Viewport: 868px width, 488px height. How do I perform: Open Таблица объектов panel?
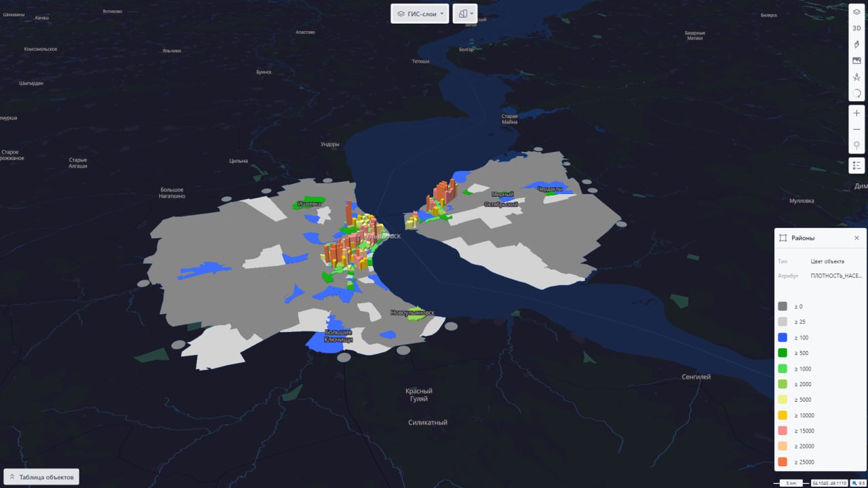41,477
